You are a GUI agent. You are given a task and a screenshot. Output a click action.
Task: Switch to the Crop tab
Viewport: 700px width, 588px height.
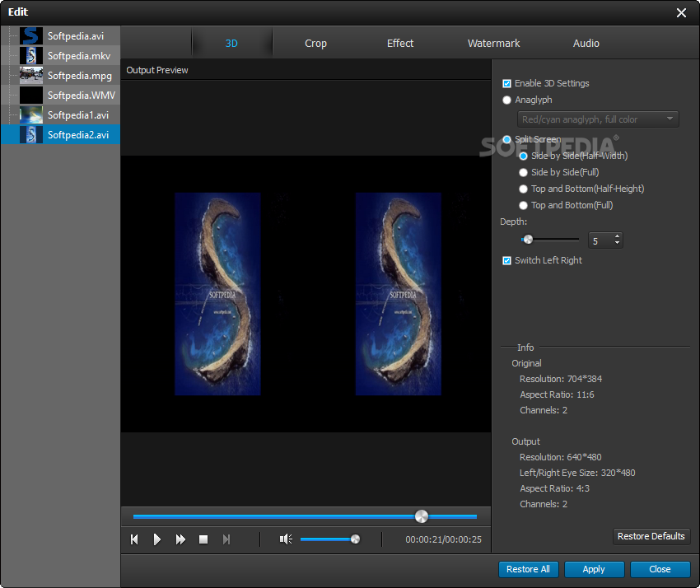point(315,44)
